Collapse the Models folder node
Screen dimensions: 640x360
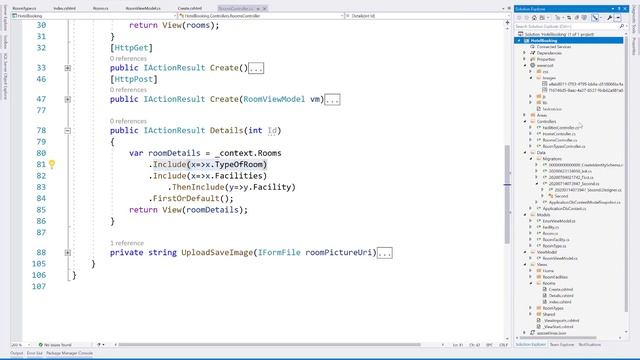pyautogui.click(x=525, y=215)
